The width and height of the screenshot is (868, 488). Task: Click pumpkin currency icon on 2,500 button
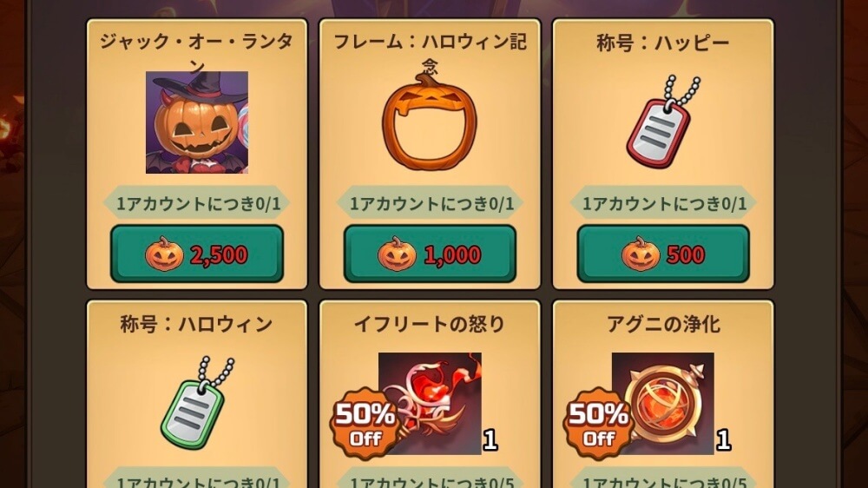164,254
